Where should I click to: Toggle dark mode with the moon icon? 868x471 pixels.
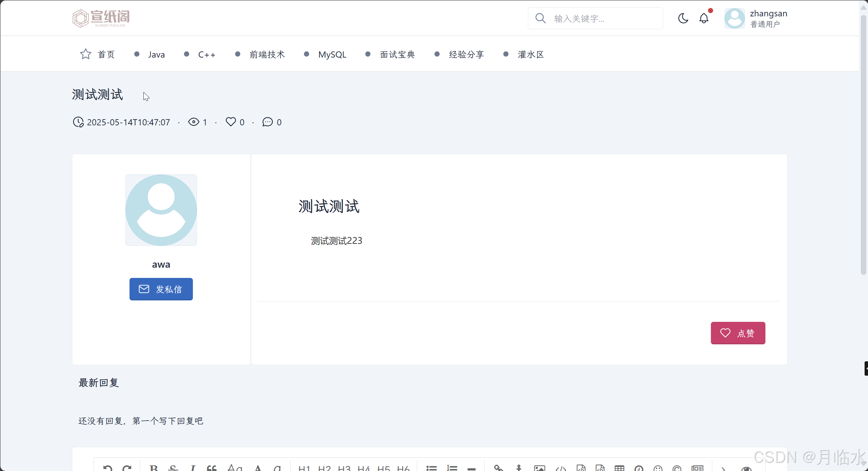(683, 18)
